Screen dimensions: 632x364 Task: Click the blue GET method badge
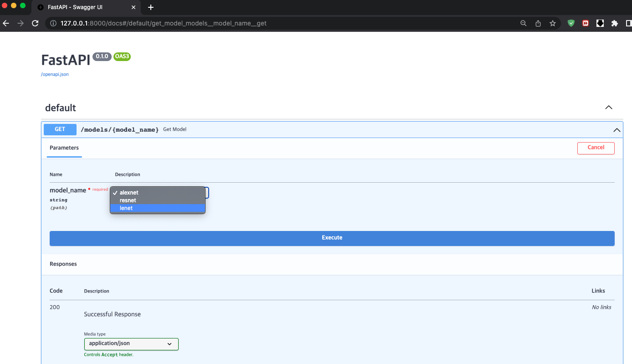pyautogui.click(x=60, y=129)
